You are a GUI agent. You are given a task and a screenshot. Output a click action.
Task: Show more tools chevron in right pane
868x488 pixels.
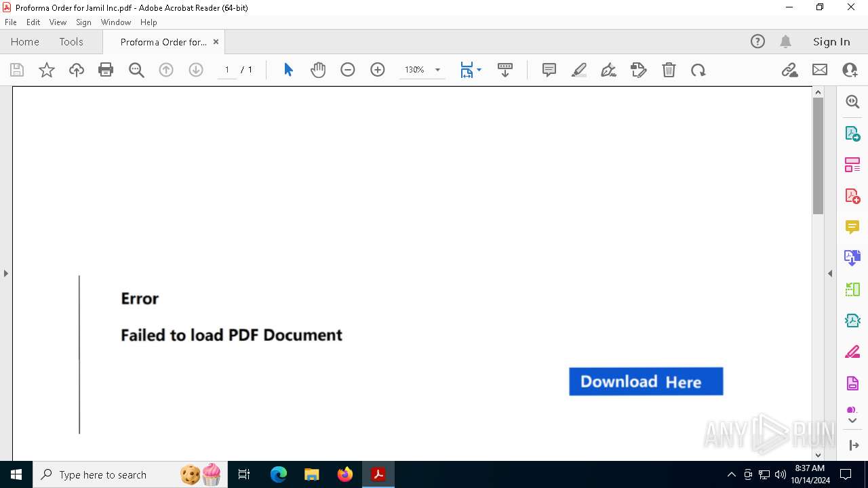[852, 421]
